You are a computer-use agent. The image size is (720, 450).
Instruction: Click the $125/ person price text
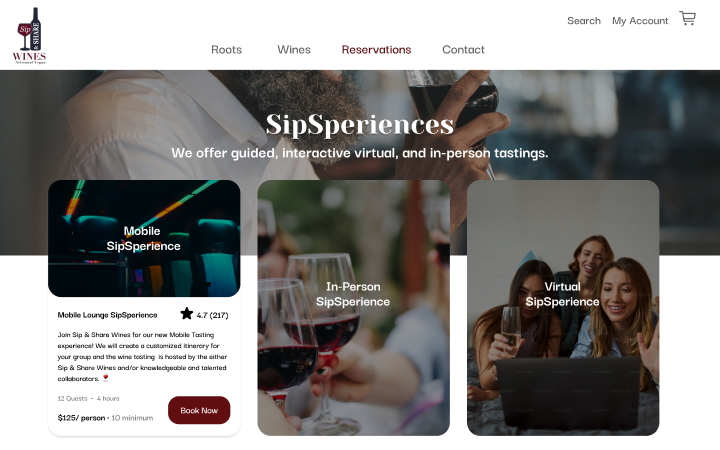point(81,418)
